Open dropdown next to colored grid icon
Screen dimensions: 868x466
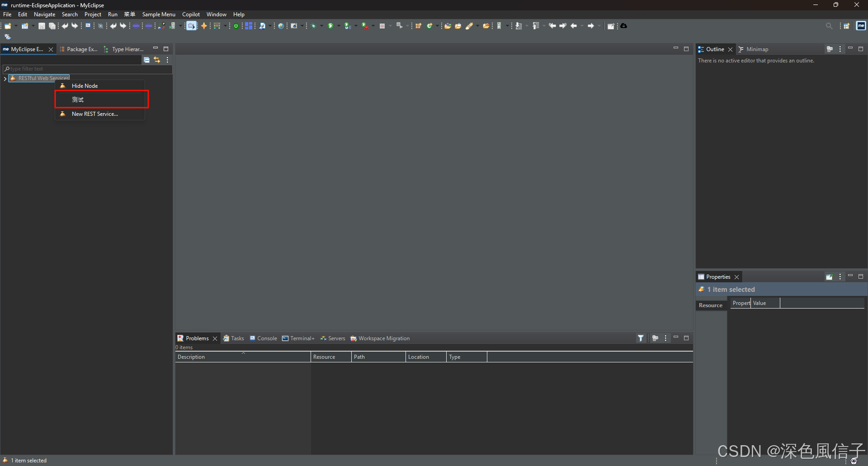tap(225, 26)
